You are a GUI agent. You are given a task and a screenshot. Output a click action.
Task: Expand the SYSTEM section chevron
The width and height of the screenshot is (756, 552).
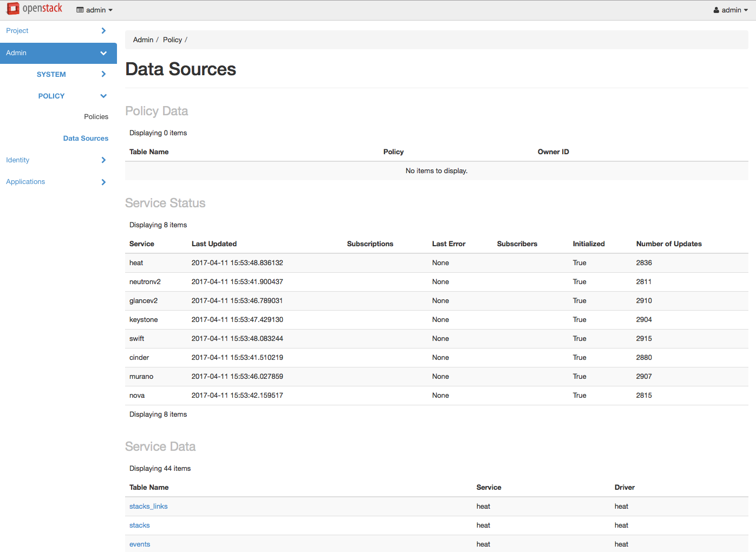(103, 74)
